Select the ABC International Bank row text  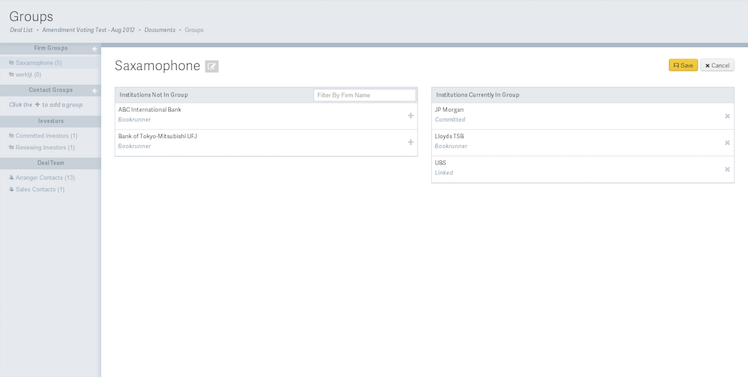150,110
